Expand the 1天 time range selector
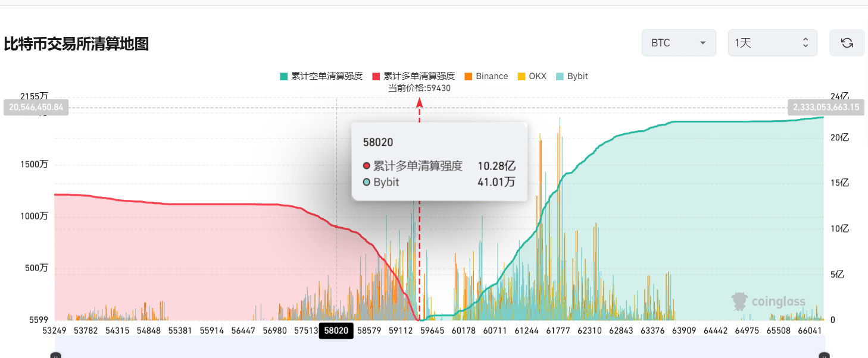868x358 pixels. click(772, 43)
